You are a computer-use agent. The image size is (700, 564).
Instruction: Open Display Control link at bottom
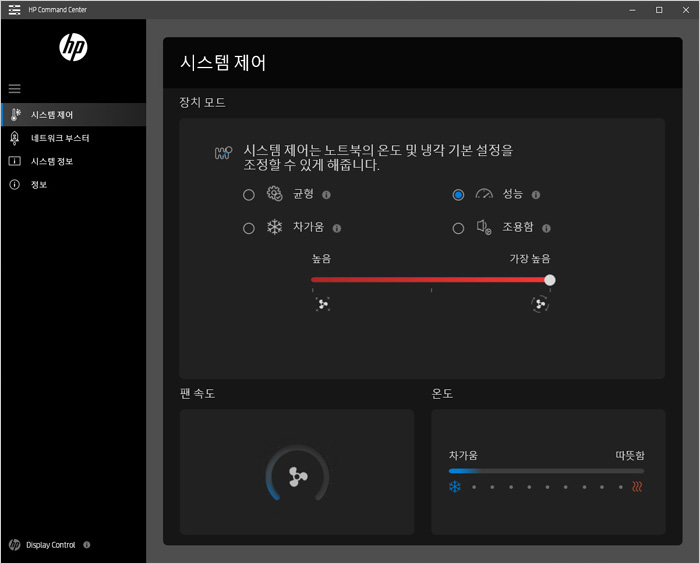tap(50, 545)
